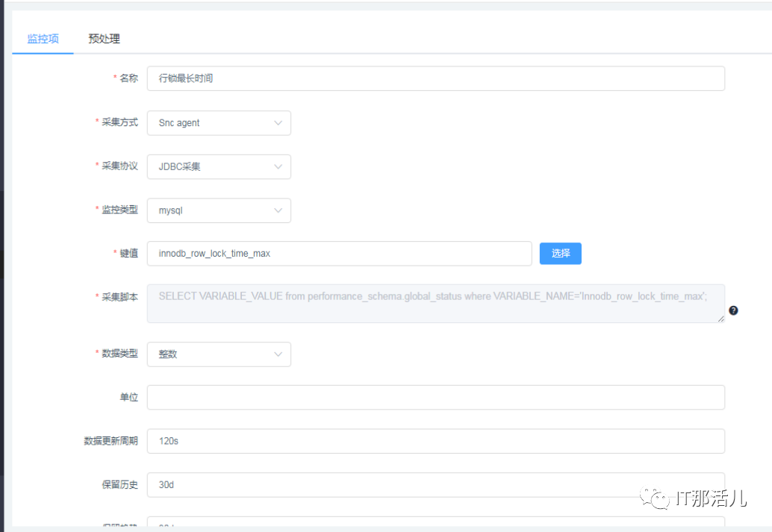
Task: Click the blue 选择 button
Action: (x=560, y=254)
